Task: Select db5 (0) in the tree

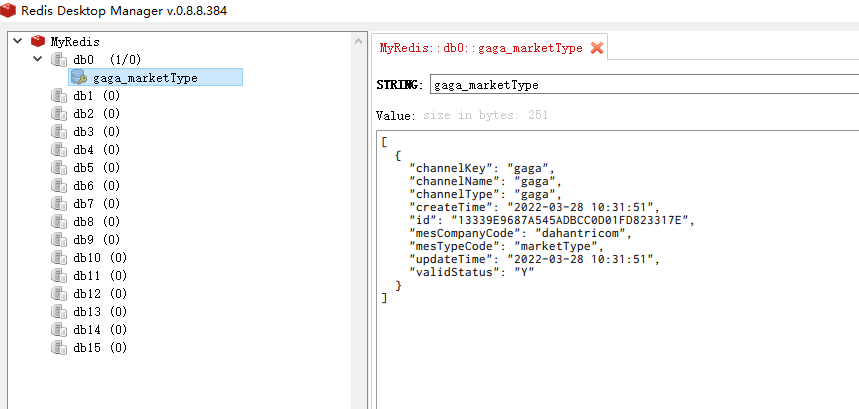Action: pyautogui.click(x=96, y=168)
